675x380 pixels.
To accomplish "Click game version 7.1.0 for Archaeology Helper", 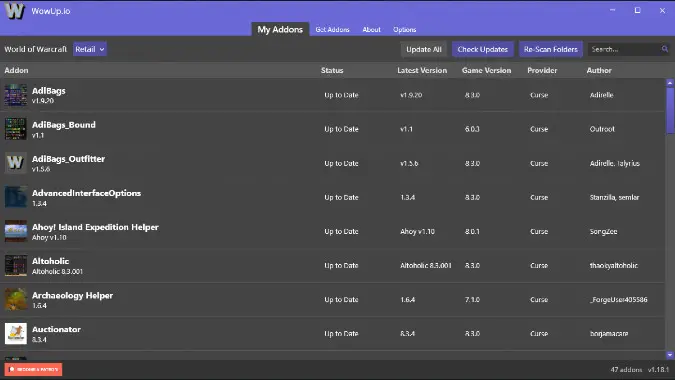I will 472,300.
